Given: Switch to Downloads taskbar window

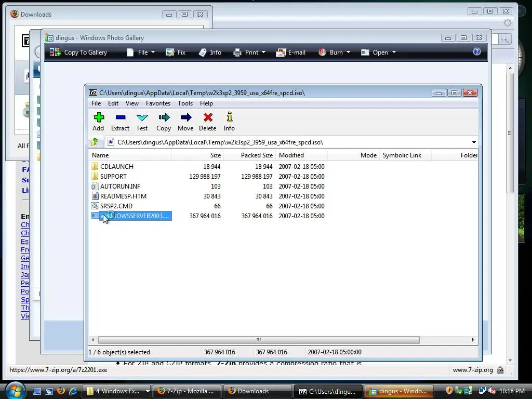Looking at the screenshot, I should pyautogui.click(x=258, y=391).
